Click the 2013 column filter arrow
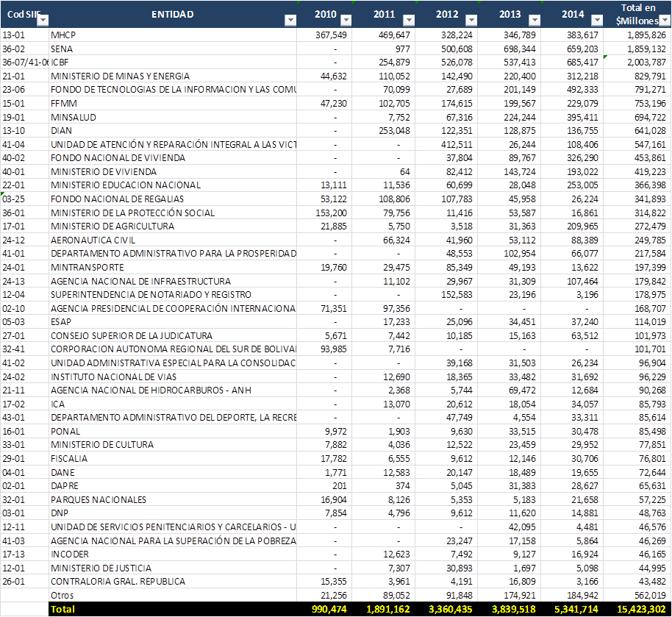 pyautogui.click(x=535, y=21)
